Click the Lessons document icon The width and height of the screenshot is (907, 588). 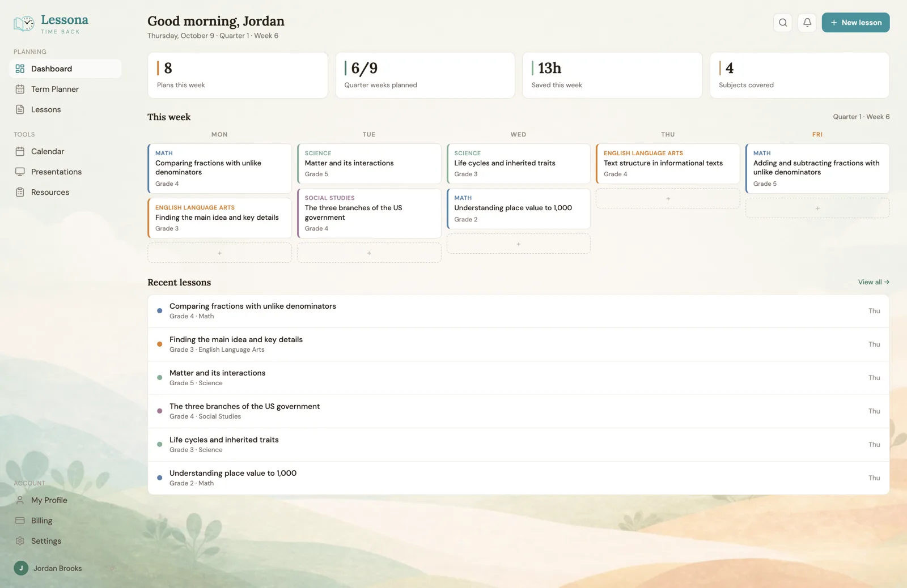pos(20,109)
